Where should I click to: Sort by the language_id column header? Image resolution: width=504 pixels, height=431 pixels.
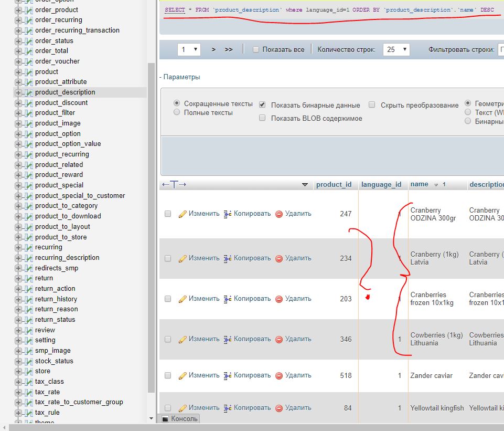coord(381,185)
